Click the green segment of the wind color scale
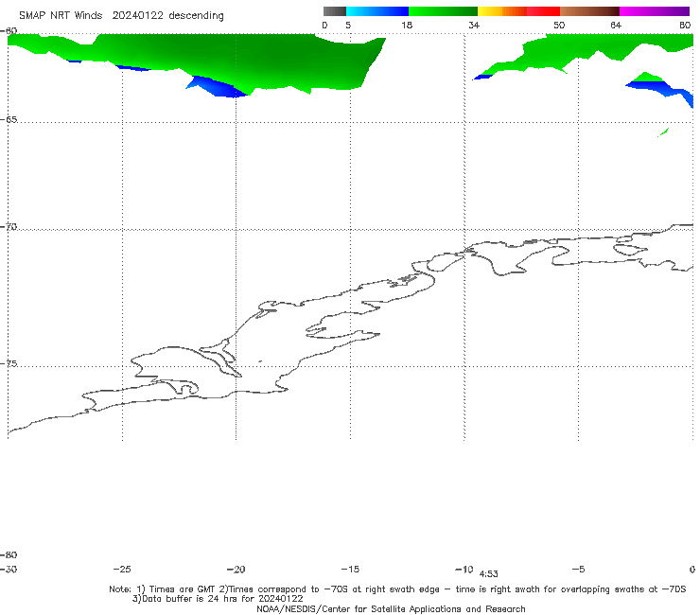The image size is (700, 615). click(444, 11)
